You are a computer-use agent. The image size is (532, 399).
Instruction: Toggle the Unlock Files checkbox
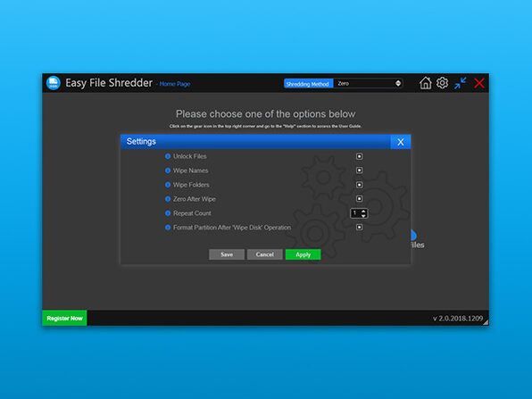359,156
